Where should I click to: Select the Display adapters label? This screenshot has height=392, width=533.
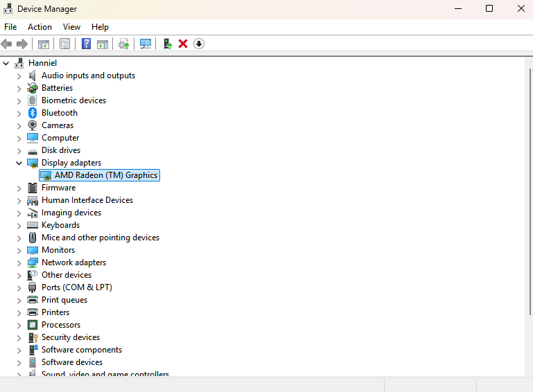pos(71,163)
